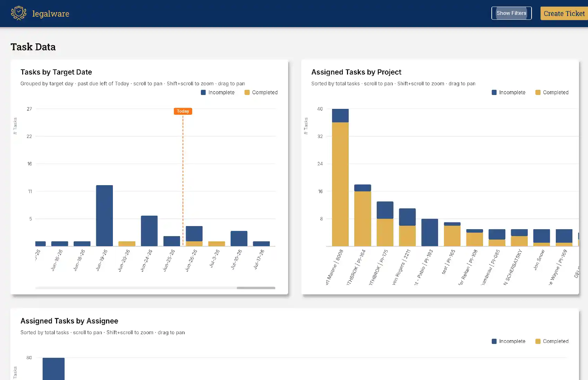Select the Jun-24-26 incomplete bar

tap(149, 231)
